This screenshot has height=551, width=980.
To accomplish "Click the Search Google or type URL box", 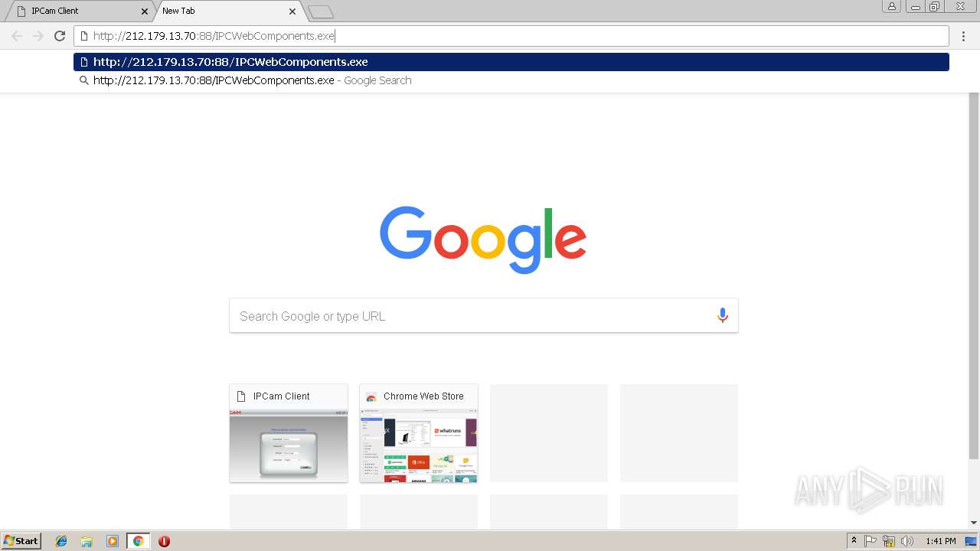I will point(483,315).
